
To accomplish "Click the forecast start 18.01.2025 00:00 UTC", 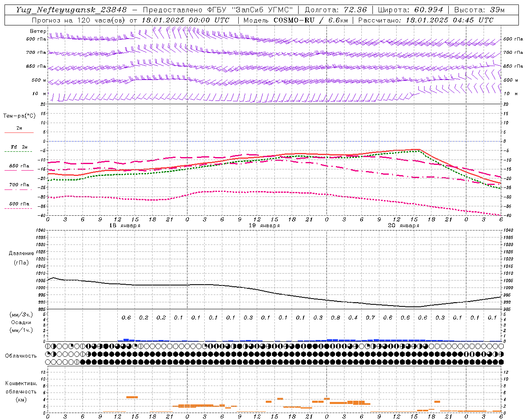I will point(185,20).
